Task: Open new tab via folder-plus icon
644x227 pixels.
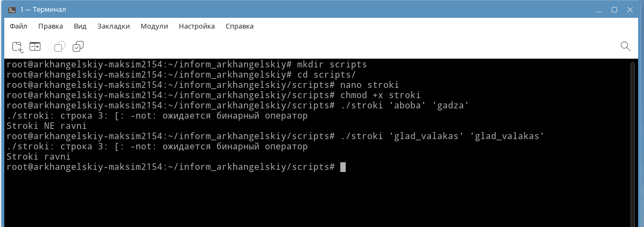Action: click(18, 47)
